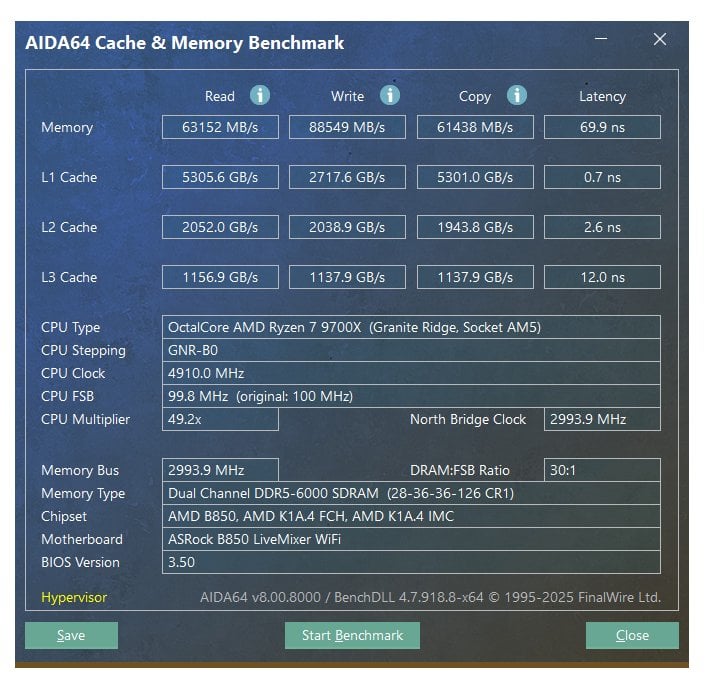Select L3 Cache Read 1156.9 GB/s
The image size is (706, 687).
pyautogui.click(x=220, y=277)
